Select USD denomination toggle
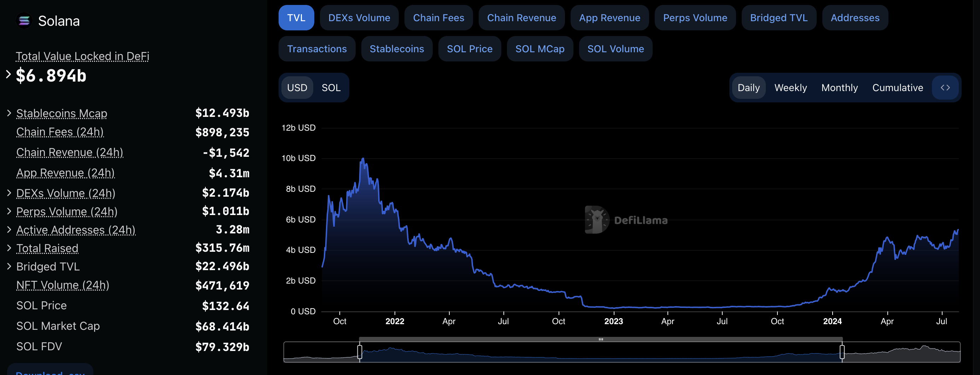Screen dimensions: 980x375 coord(297,88)
